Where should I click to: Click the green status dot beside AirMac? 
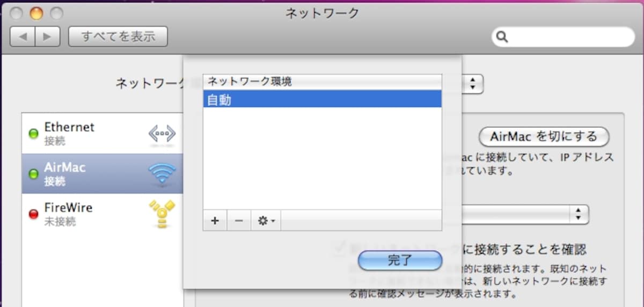(33, 174)
